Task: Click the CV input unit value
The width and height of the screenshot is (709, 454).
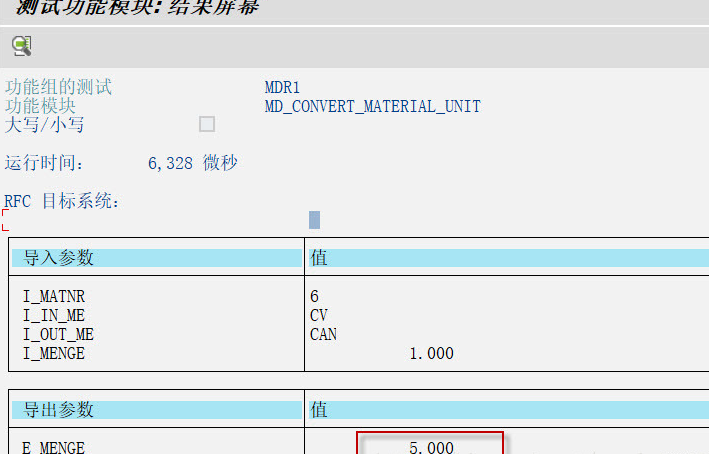Action: click(319, 316)
